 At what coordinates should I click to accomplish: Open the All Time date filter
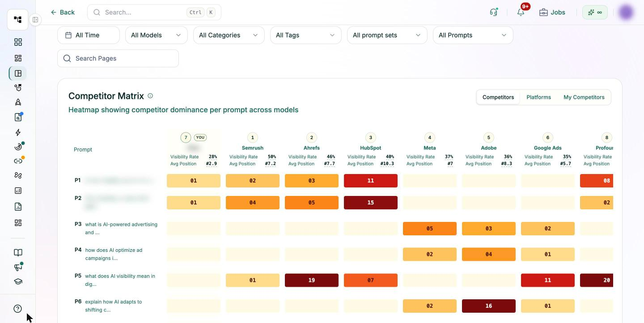click(89, 35)
